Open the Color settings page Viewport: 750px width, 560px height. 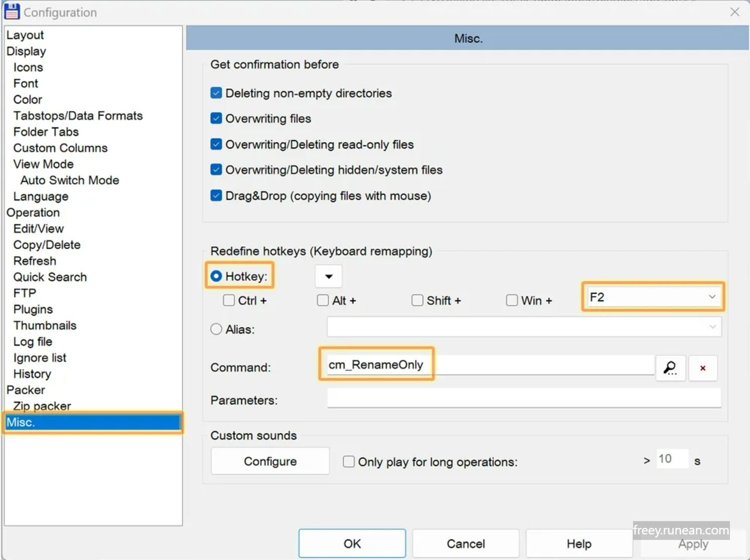point(28,99)
